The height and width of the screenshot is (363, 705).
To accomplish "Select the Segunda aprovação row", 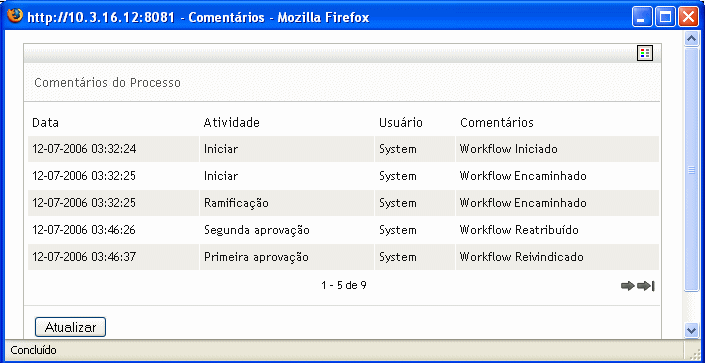I will click(x=344, y=230).
